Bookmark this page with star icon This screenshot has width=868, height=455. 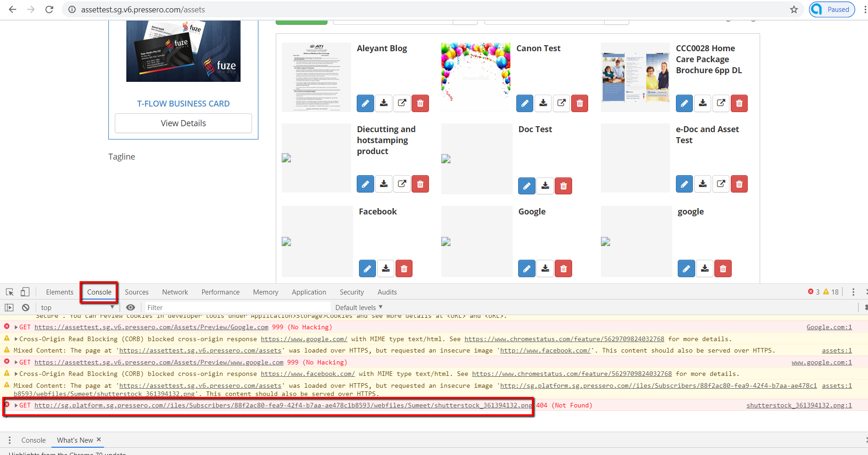(794, 10)
